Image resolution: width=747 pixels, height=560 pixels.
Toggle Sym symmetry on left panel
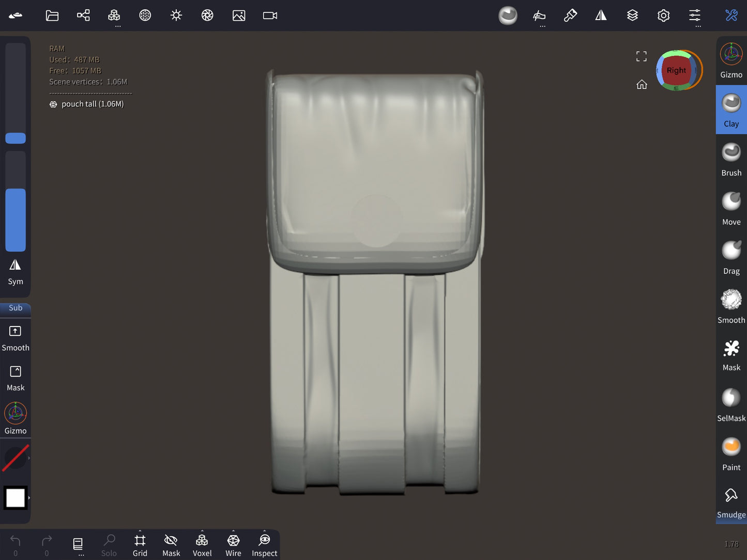click(x=16, y=272)
